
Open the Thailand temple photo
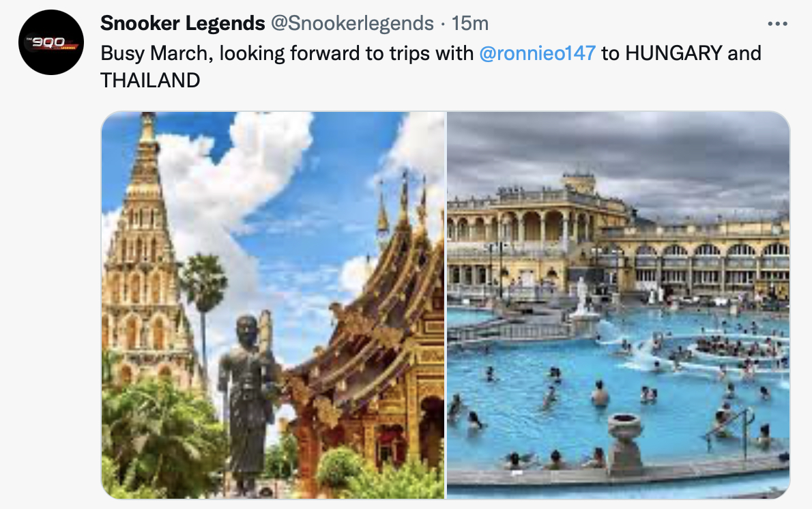click(273, 305)
